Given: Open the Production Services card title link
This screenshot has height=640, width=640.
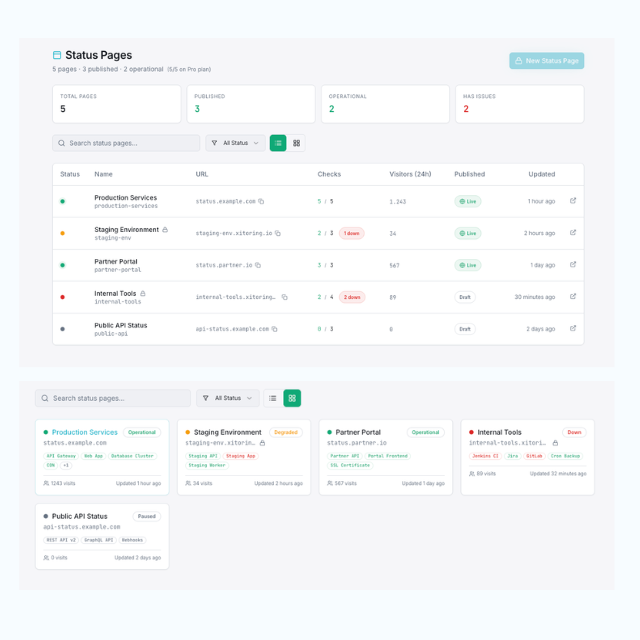Looking at the screenshot, I should tap(84, 432).
